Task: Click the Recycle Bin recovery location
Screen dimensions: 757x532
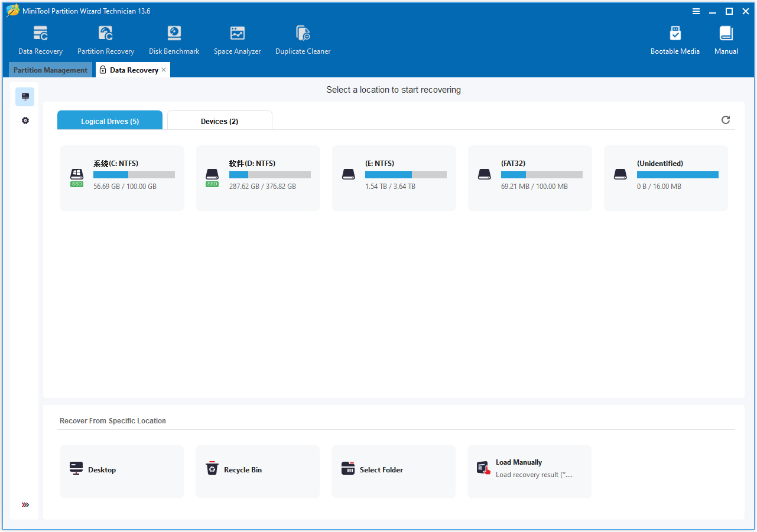Action: pos(257,472)
